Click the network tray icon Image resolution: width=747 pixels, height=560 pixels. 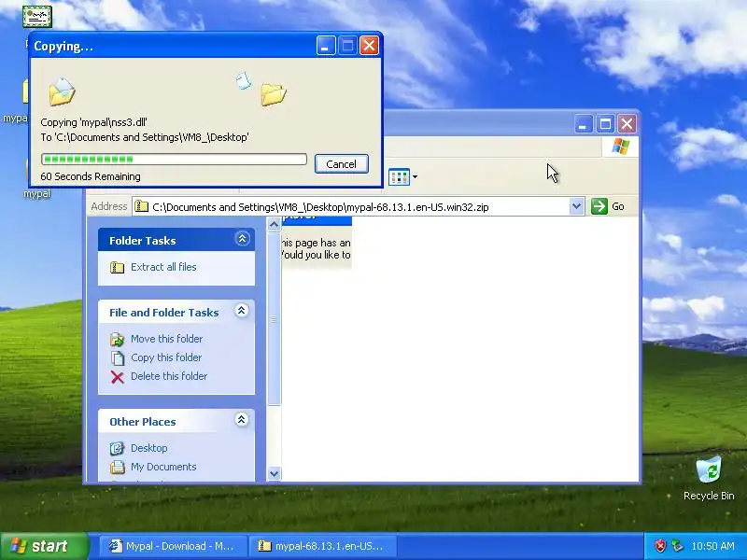[x=677, y=546]
